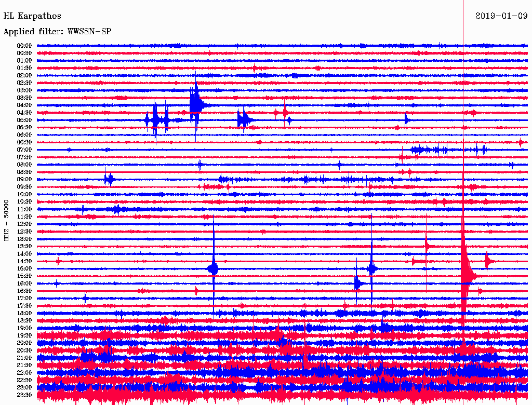Click the "23:00" time row label
This screenshot has width=532, height=405.
click(x=24, y=387)
